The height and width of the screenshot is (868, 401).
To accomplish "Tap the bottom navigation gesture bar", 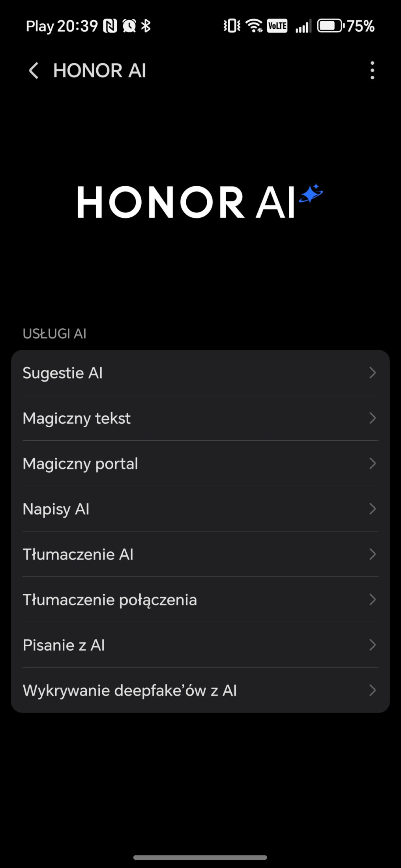I will (200, 857).
